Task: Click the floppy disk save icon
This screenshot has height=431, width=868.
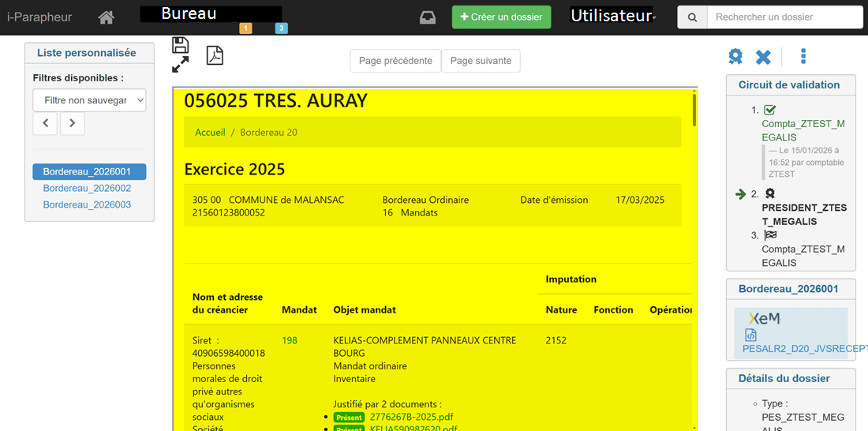Action: click(x=180, y=45)
